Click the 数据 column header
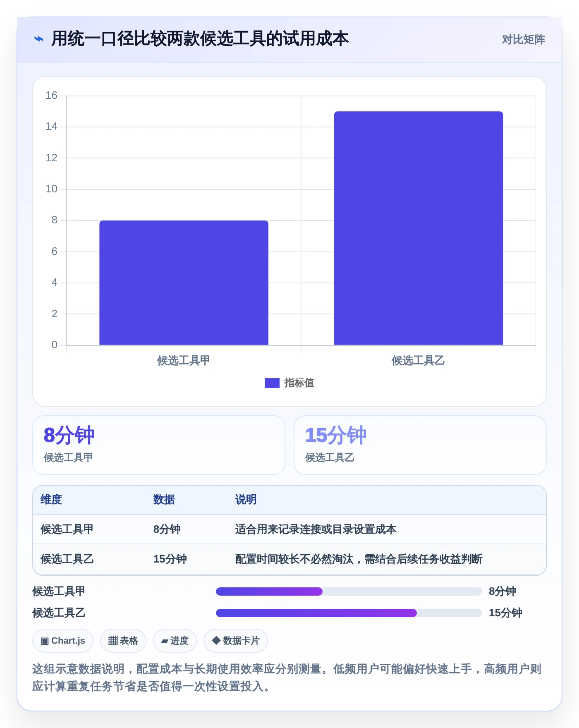 164,500
